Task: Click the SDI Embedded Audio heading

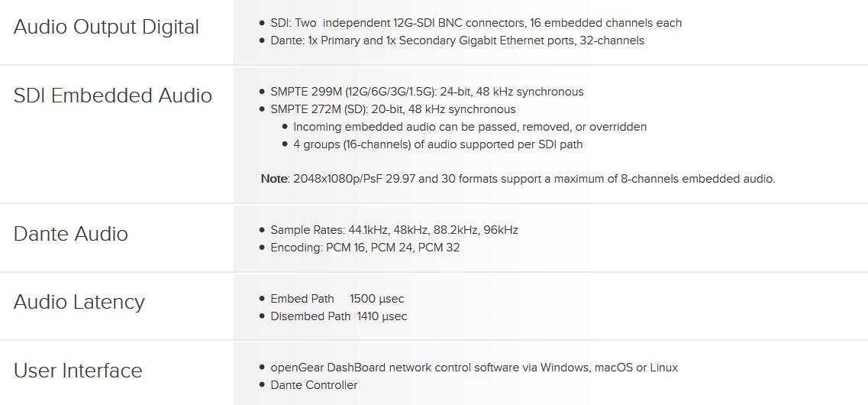Action: pyautogui.click(x=113, y=96)
